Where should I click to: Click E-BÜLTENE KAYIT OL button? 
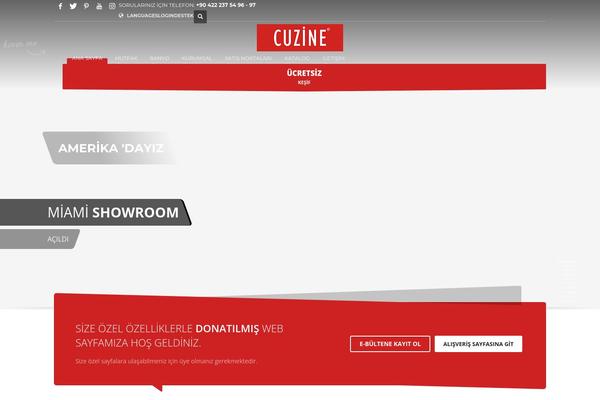[390, 344]
